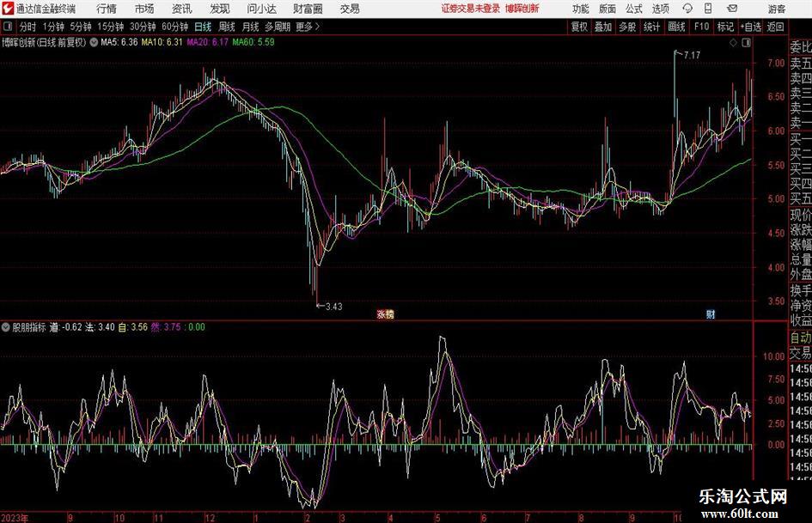Add stock with +自选 button

pos(750,27)
